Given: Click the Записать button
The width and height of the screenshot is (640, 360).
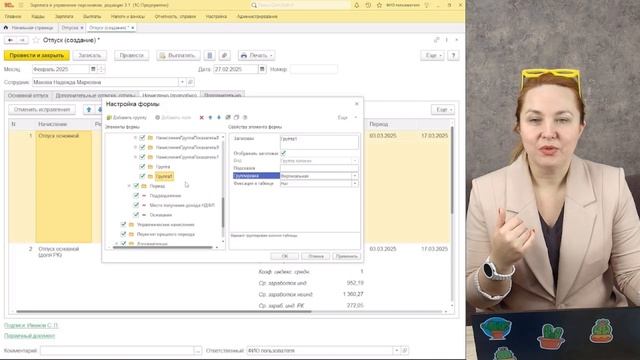Looking at the screenshot, I should pos(89,56).
